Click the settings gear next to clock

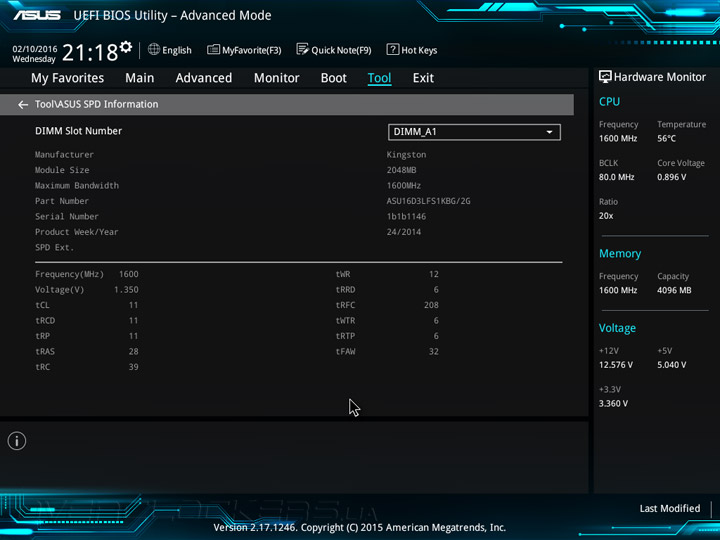click(126, 46)
